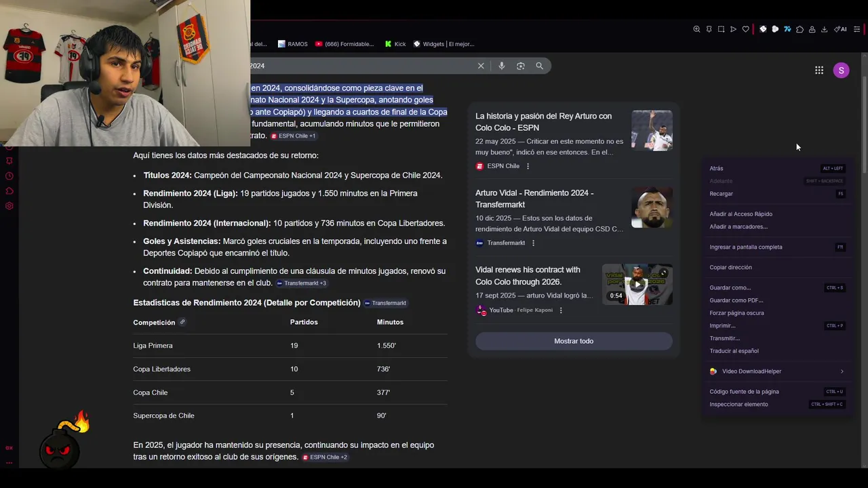This screenshot has height=488, width=868.
Task: Open three-dot menu beside Transfermarkt source
Action: 533,243
